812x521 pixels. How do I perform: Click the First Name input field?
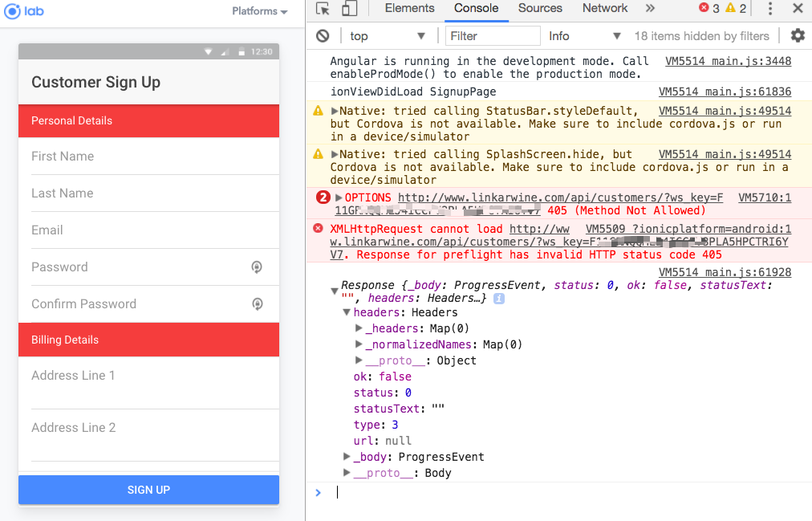(x=148, y=157)
